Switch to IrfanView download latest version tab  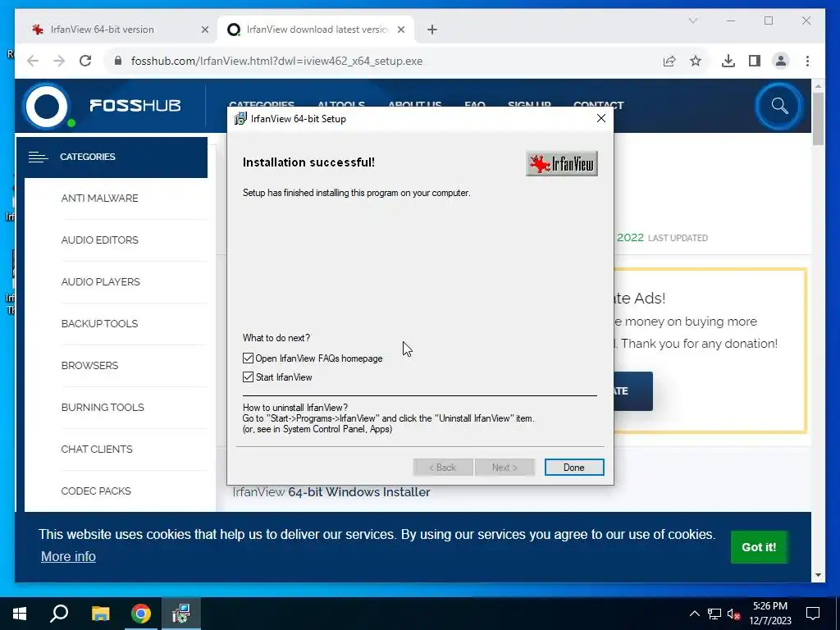(317, 30)
